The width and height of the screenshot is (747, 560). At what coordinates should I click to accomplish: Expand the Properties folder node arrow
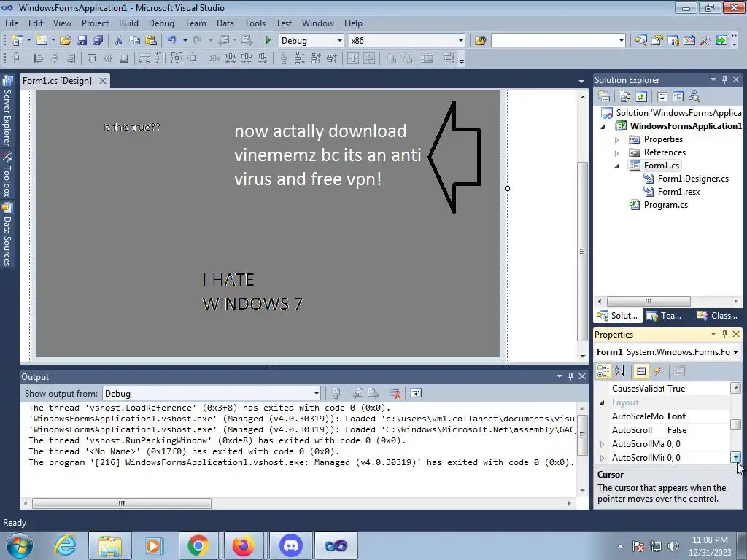tap(617, 139)
